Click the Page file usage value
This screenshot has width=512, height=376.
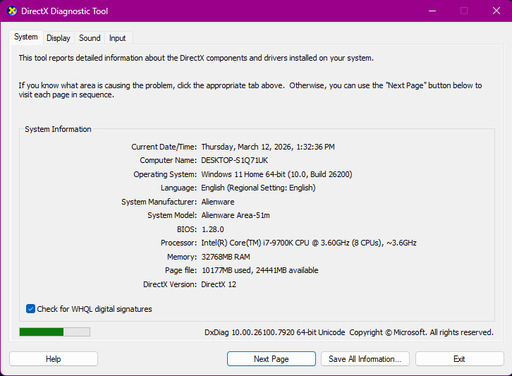point(260,270)
